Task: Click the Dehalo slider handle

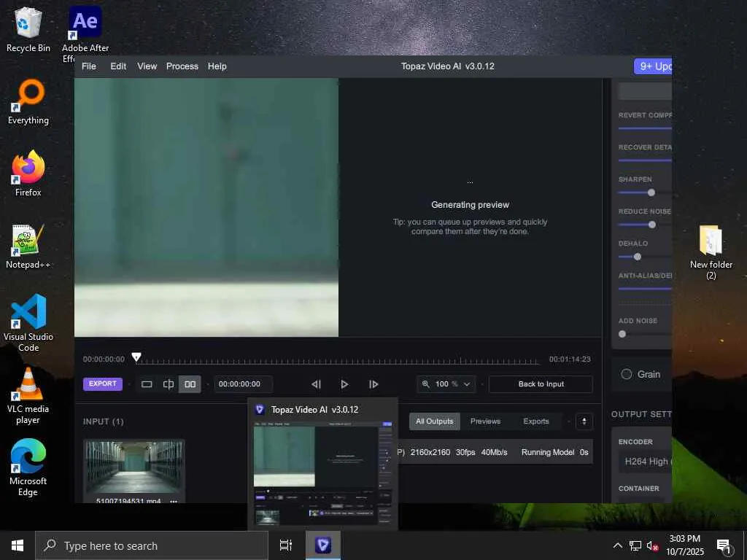Action: click(638, 257)
